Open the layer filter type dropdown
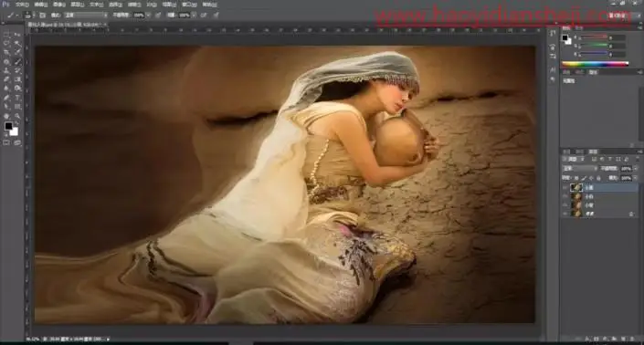Viewport: 644px width, 345px height. pyautogui.click(x=575, y=159)
